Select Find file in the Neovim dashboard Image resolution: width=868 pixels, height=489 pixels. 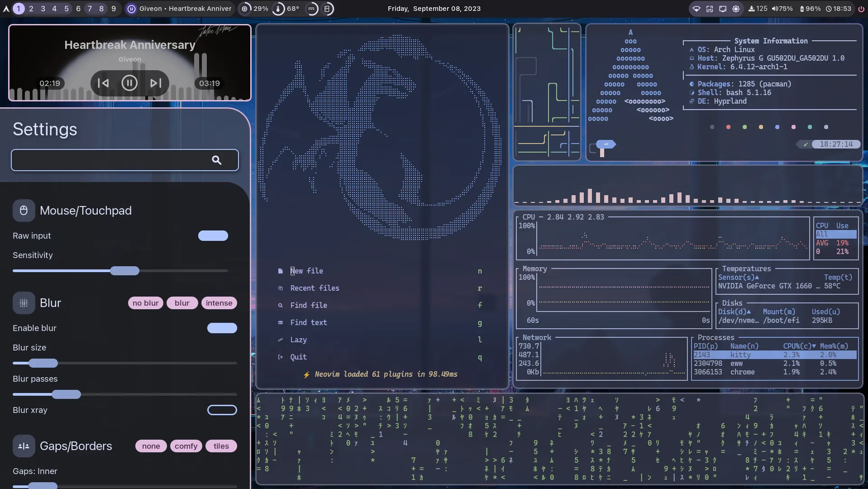pos(309,306)
